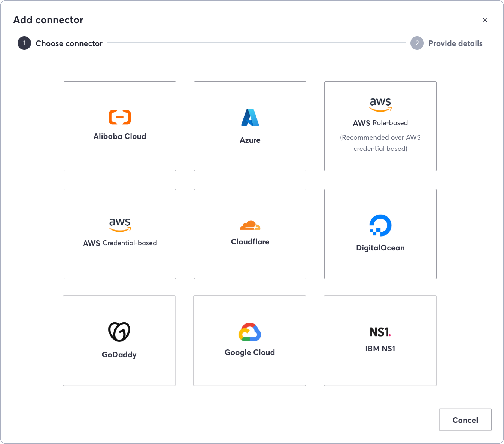Viewport: 504px width, 444px height.
Task: Click the DigitalOcean label text
Action: tap(380, 248)
